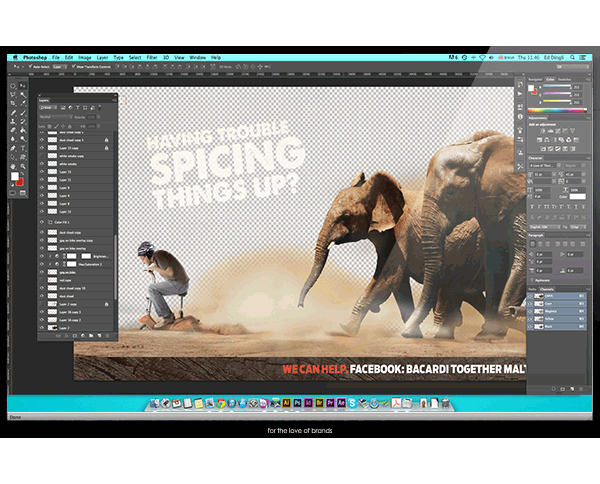This screenshot has width=600, height=484.
Task: Click the layer Opacity field
Action: point(91,117)
